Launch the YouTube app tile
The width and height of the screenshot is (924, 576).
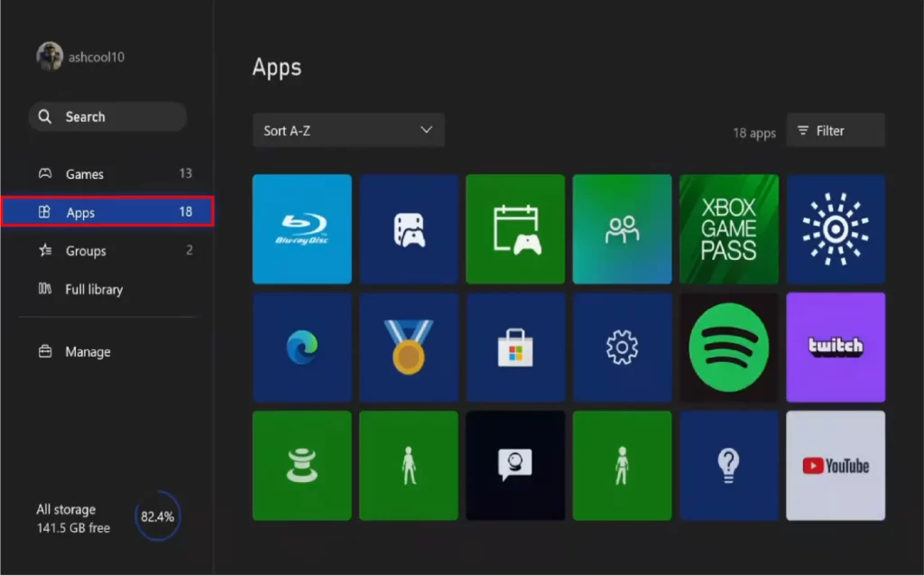(x=836, y=466)
